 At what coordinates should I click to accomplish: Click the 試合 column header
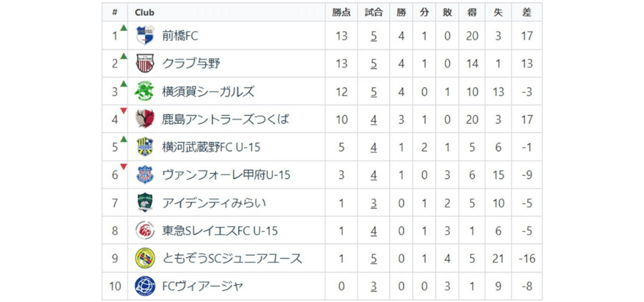click(374, 12)
